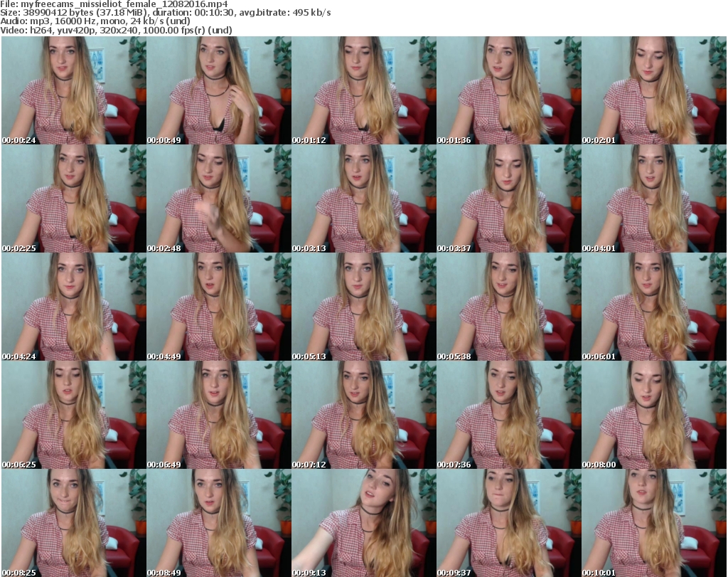
Task: Select the "Video: h264, yuv420p" line
Action: coord(117,30)
